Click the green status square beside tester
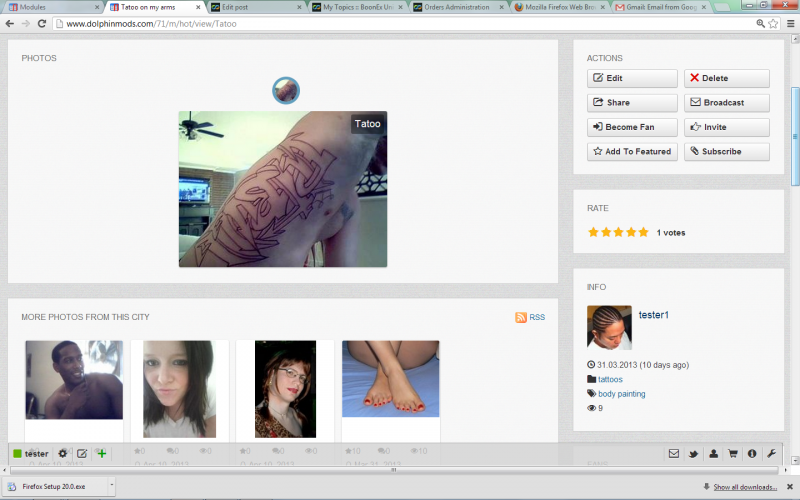This screenshot has width=800, height=500. point(17,454)
